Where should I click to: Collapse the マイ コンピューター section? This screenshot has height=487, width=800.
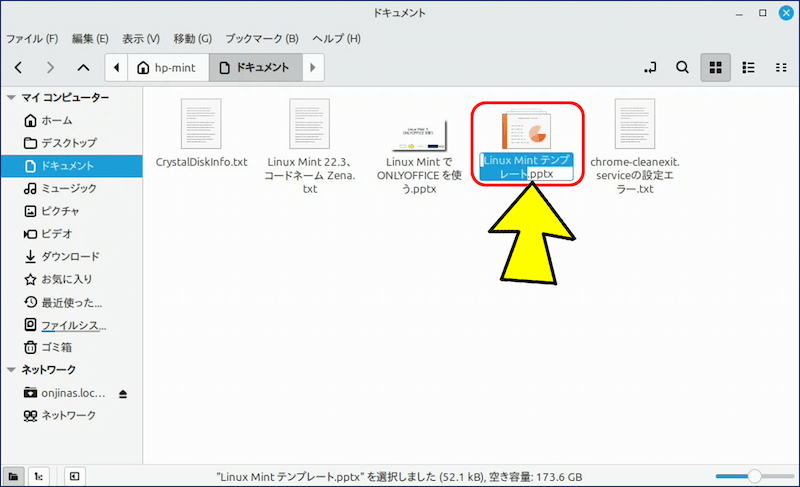[x=11, y=97]
